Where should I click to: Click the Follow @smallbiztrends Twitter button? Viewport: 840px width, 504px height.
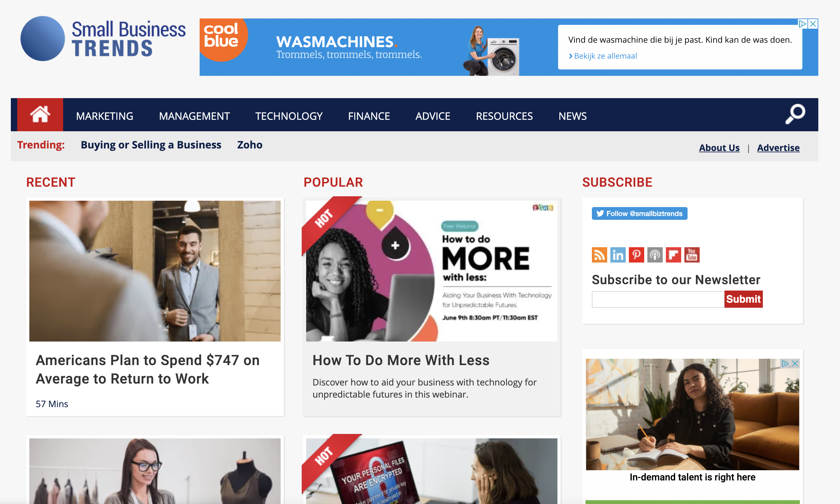tap(639, 214)
